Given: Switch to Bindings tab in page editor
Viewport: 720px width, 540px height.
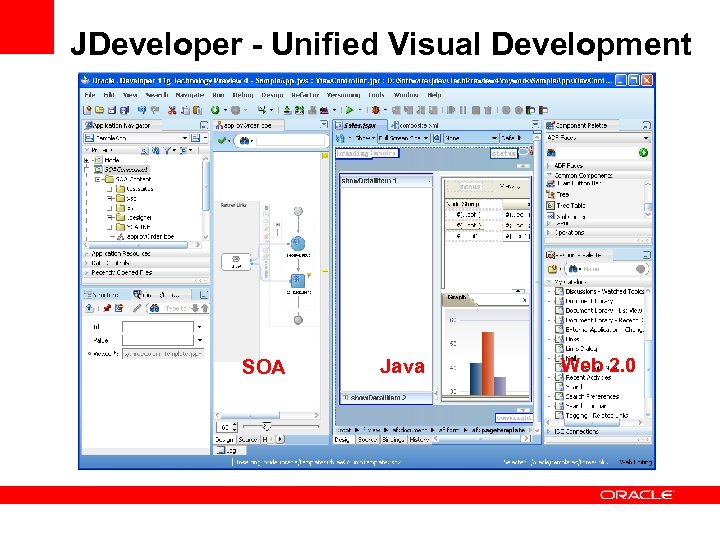Looking at the screenshot, I should click(393, 439).
